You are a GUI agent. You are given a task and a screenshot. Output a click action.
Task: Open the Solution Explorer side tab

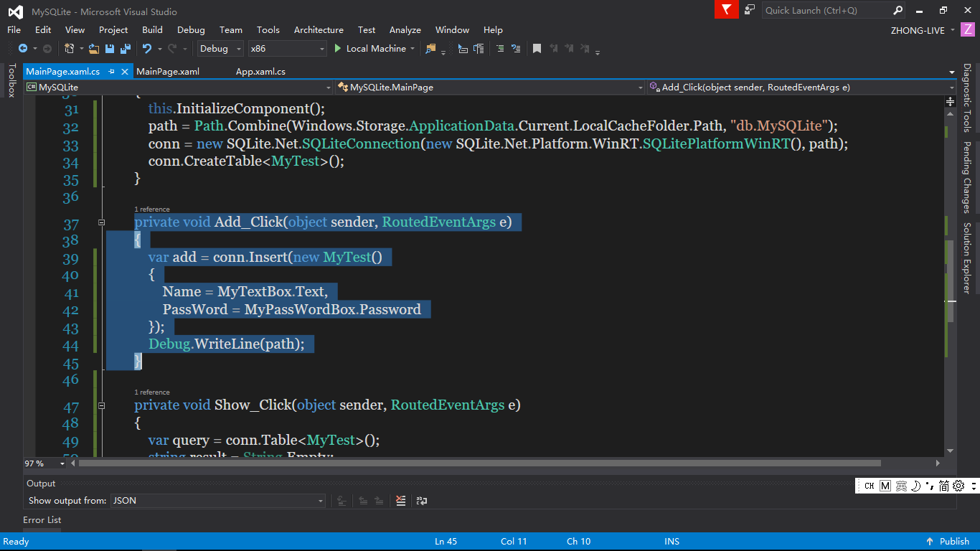pos(967,258)
